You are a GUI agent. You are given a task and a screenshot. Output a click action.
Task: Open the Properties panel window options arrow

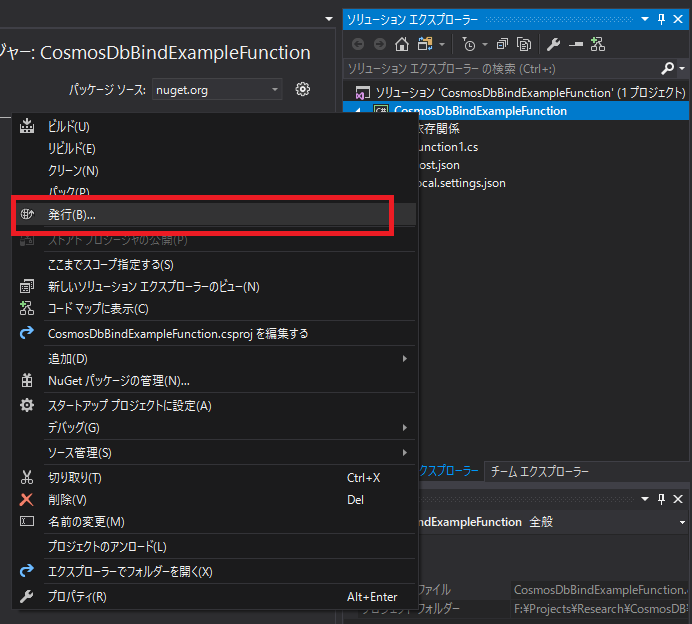[x=645, y=499]
